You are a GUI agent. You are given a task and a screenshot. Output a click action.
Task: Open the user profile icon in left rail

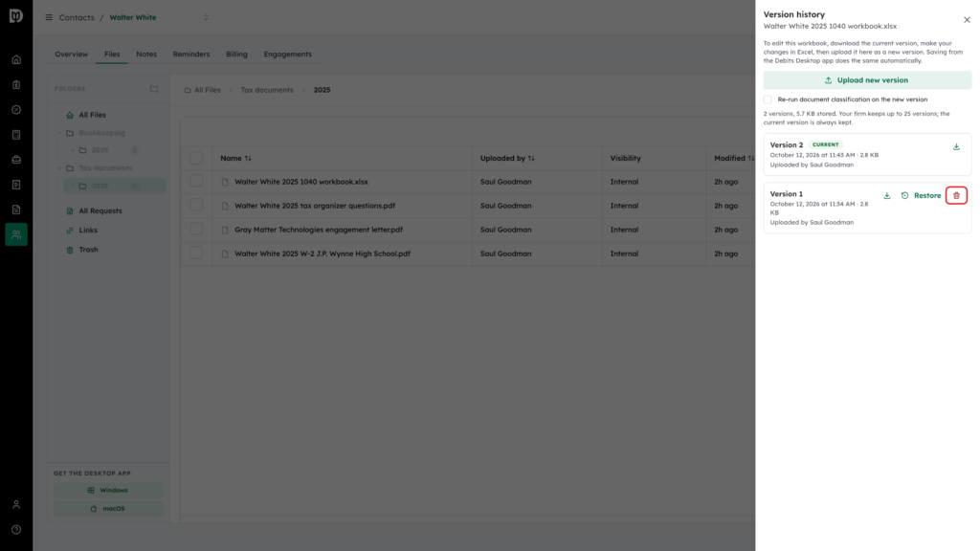(x=16, y=505)
